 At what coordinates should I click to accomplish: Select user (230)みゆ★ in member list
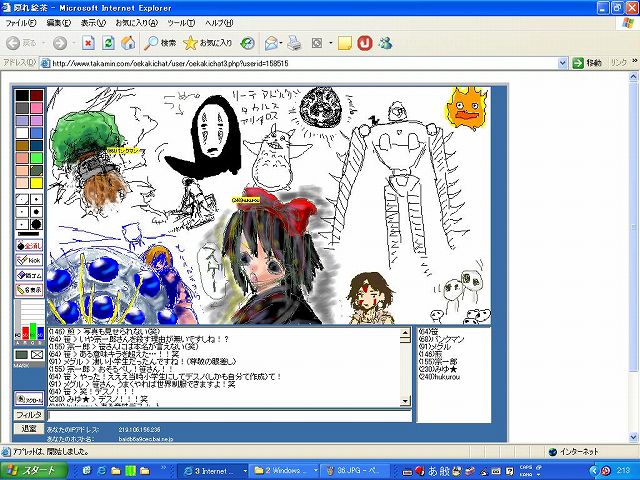tap(438, 369)
